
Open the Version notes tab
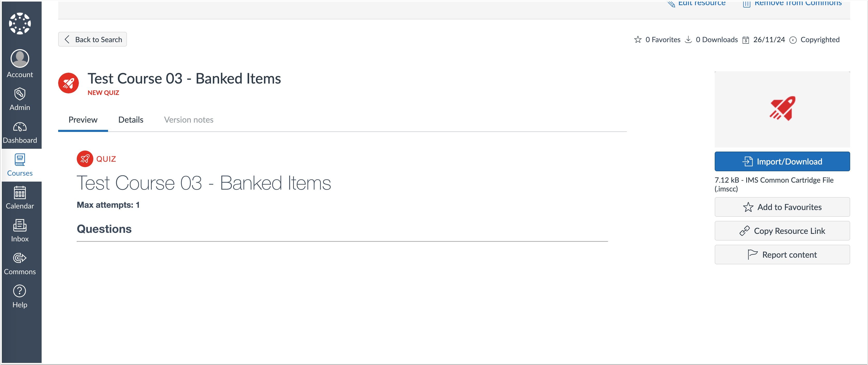pyautogui.click(x=188, y=120)
